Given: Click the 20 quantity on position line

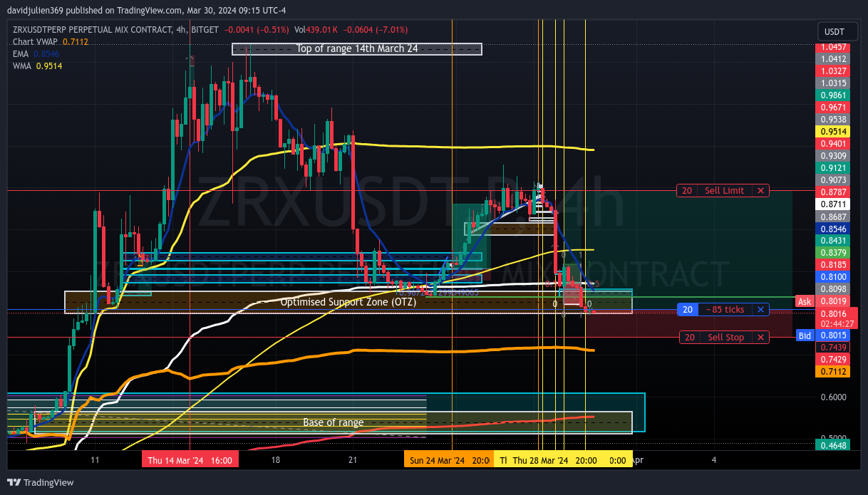Looking at the screenshot, I should pos(687,310).
